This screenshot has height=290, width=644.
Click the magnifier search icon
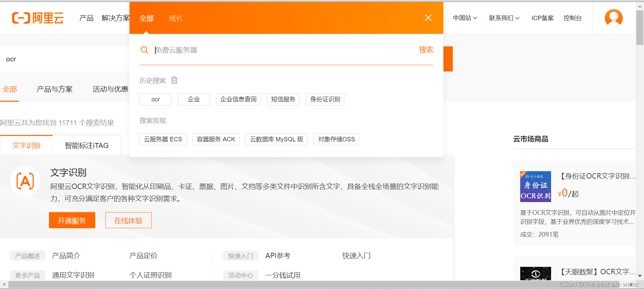(x=145, y=50)
